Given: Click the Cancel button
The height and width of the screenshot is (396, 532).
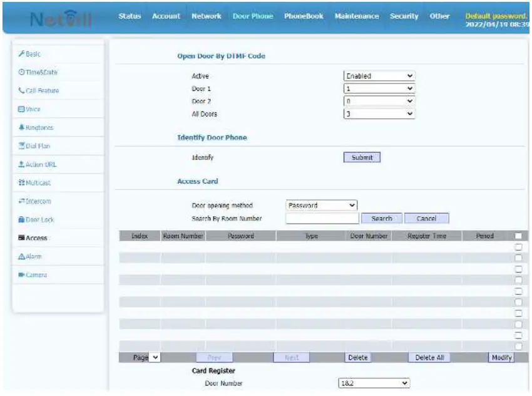Looking at the screenshot, I should [x=426, y=219].
